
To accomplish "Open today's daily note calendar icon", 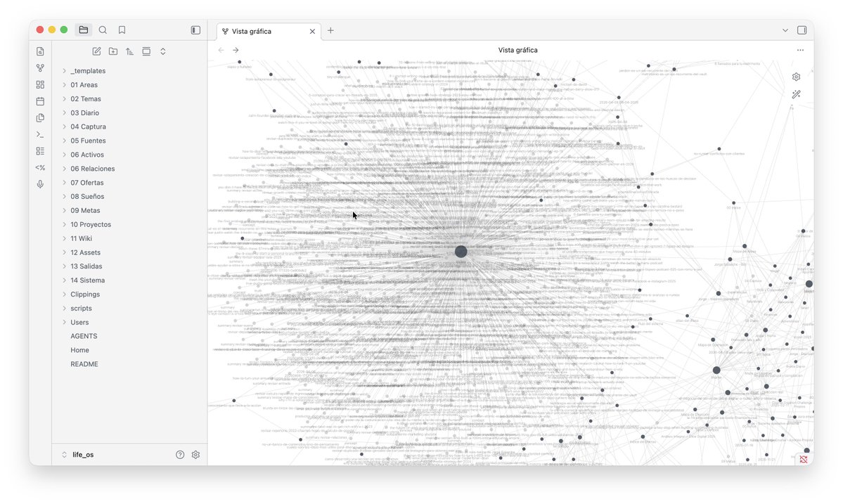I will [40, 101].
